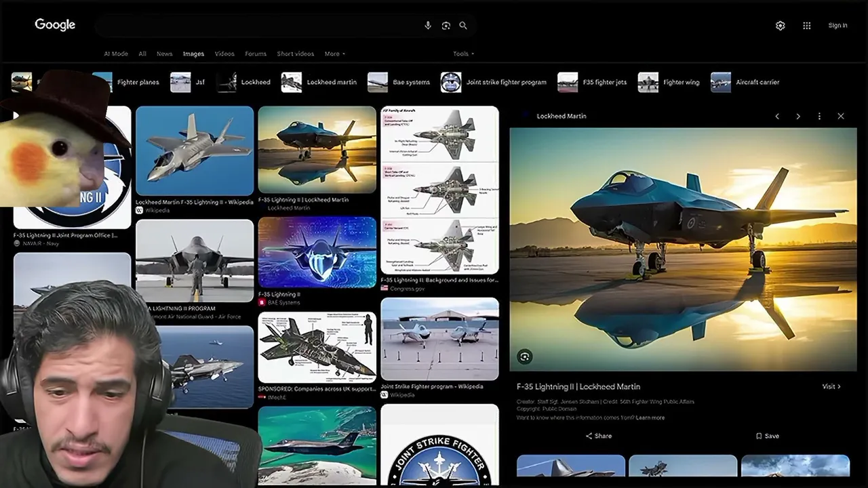This screenshot has width=868, height=488.
Task: Click 'Lockheed Martin F-35 Lightning II - Wikipedia' caption
Action: pos(195,202)
